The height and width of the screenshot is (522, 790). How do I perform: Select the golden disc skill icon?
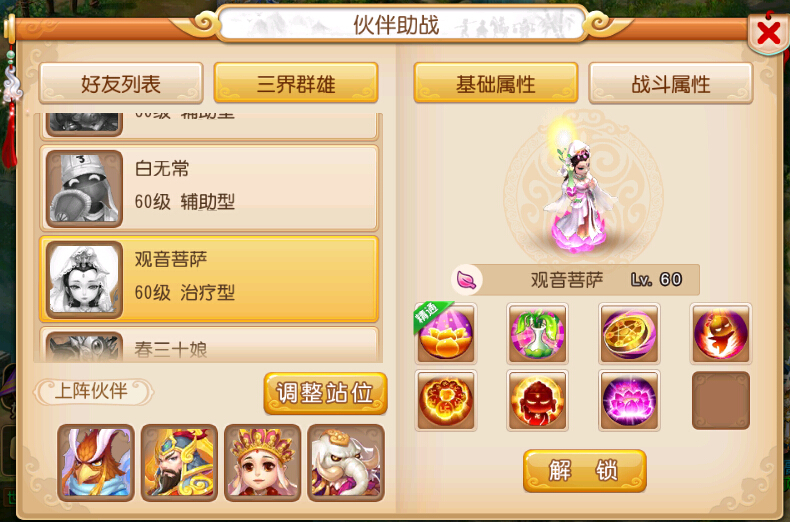tap(629, 333)
